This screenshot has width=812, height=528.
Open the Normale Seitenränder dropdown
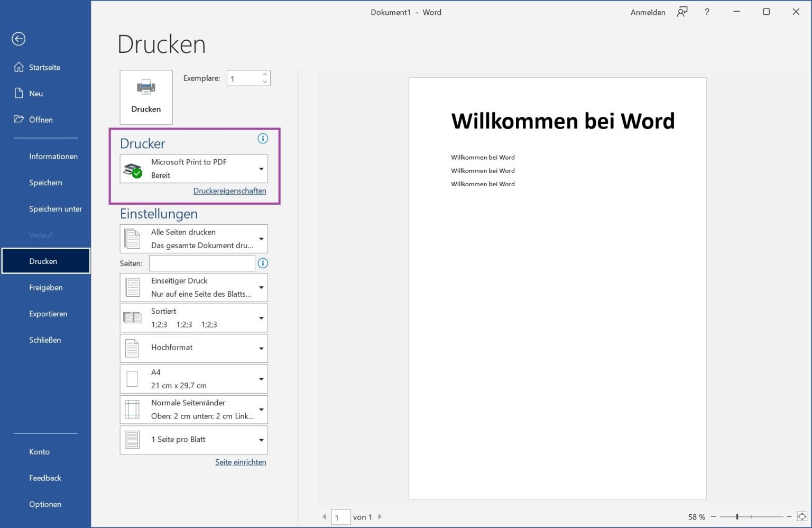pos(194,409)
